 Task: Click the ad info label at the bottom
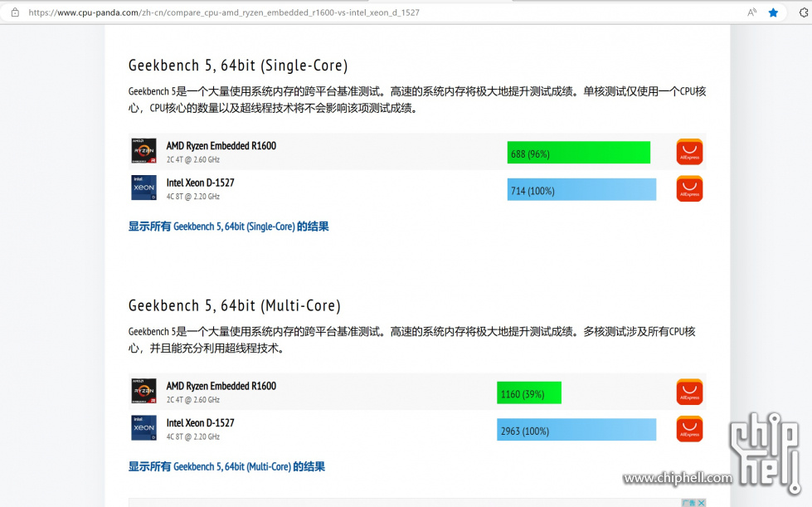(688, 503)
